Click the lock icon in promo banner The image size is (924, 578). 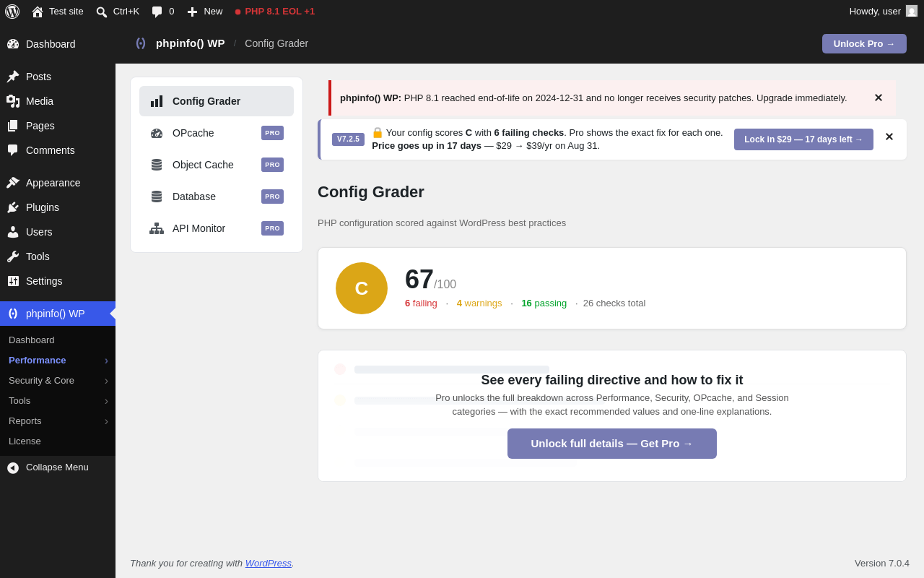[x=378, y=133]
